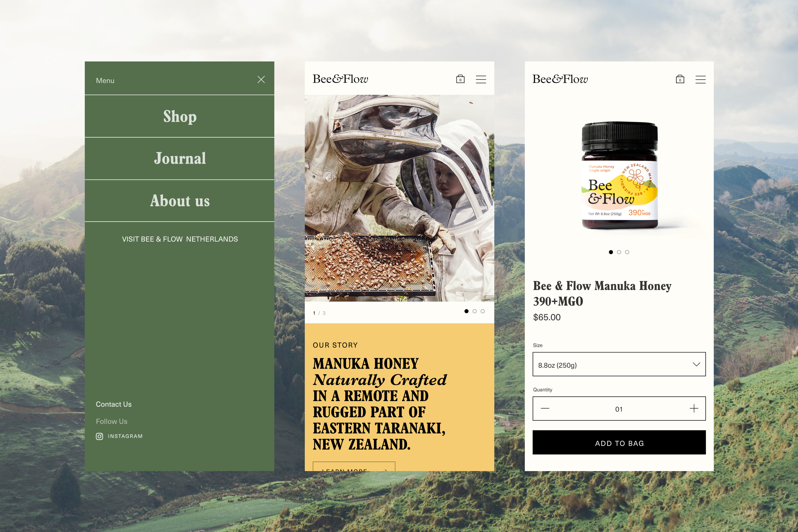Click the shopping bag icon on right screen
The height and width of the screenshot is (532, 798).
680,79
